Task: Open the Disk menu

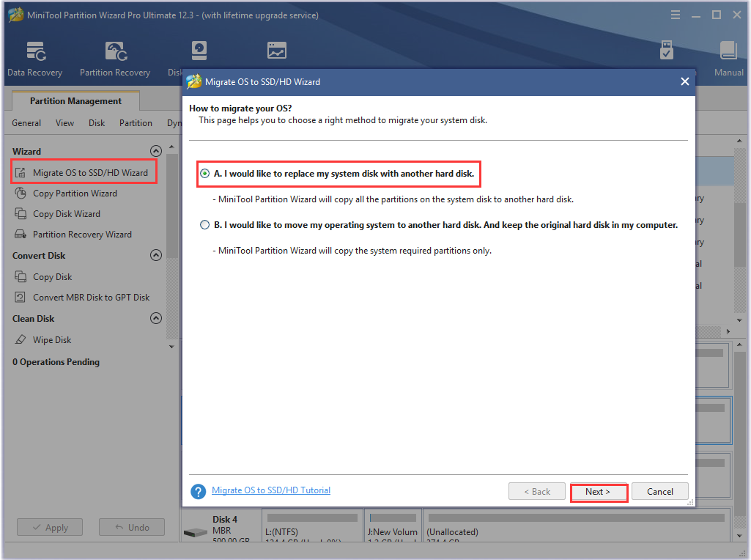Action: pos(97,123)
